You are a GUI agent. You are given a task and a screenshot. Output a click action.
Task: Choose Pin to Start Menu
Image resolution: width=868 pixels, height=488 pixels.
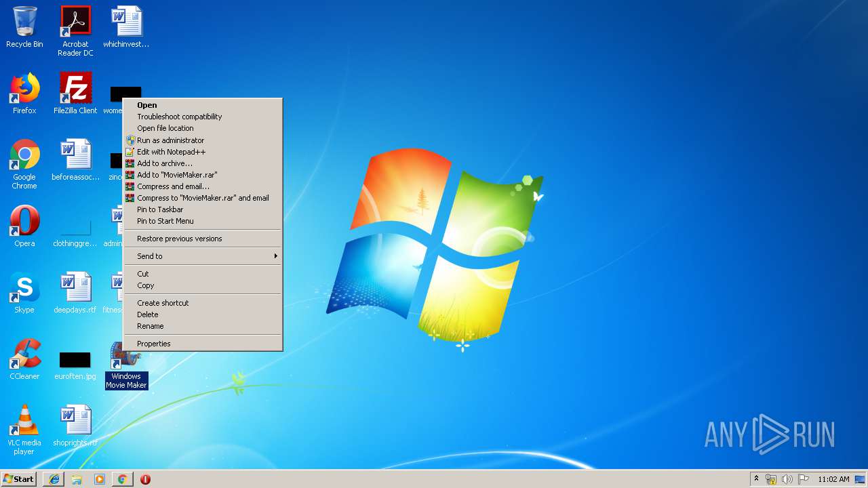(x=203, y=221)
